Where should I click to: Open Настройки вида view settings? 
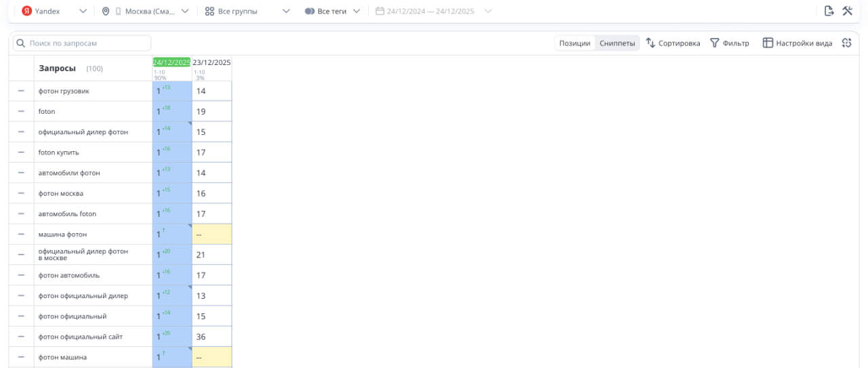click(x=797, y=43)
